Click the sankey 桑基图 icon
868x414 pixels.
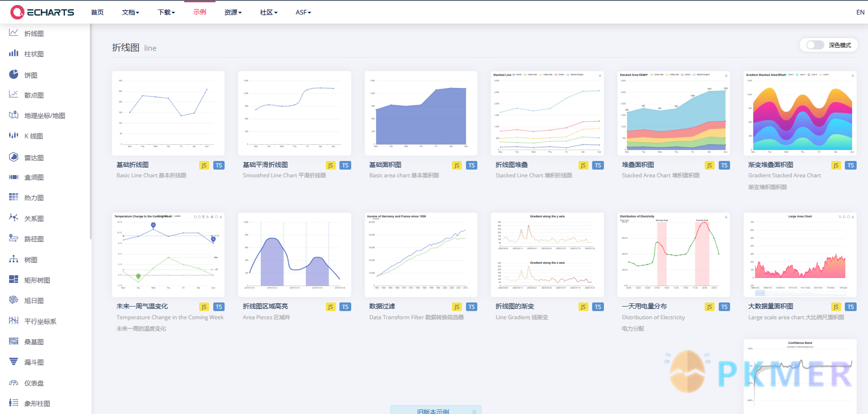14,341
